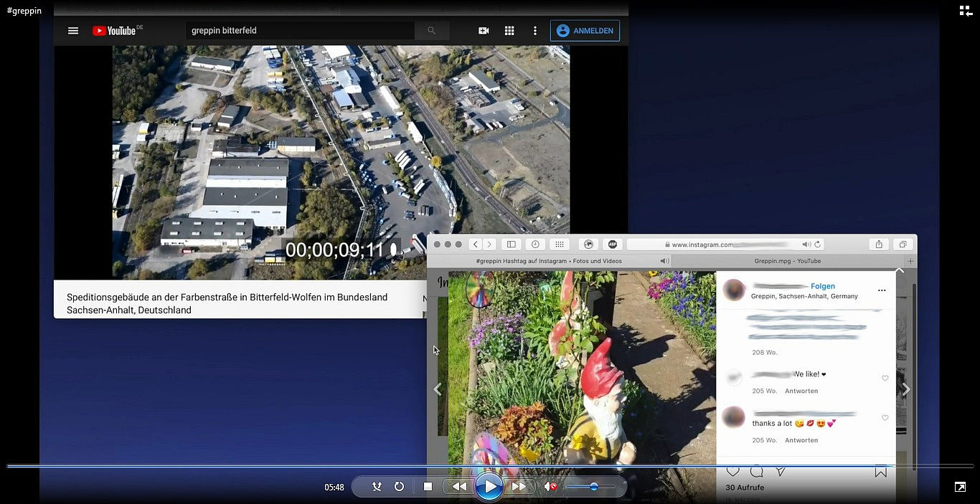Unmute the media player sound
980x504 pixels.
[x=550, y=487]
